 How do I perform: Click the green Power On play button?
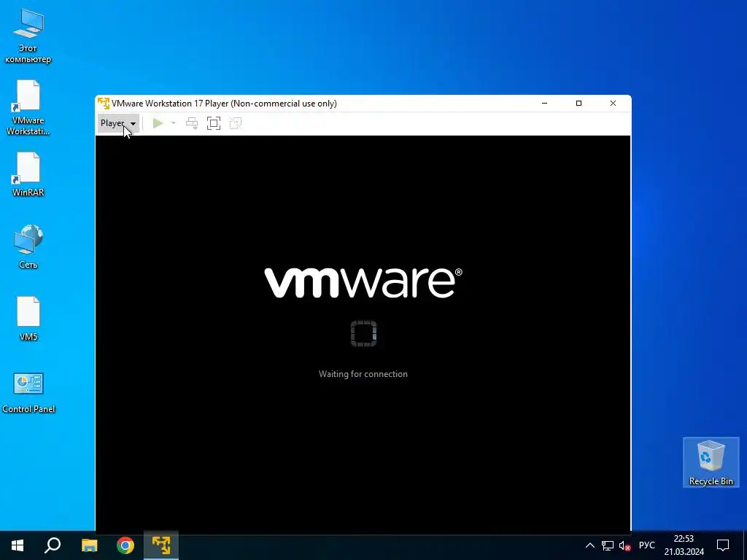(x=158, y=123)
